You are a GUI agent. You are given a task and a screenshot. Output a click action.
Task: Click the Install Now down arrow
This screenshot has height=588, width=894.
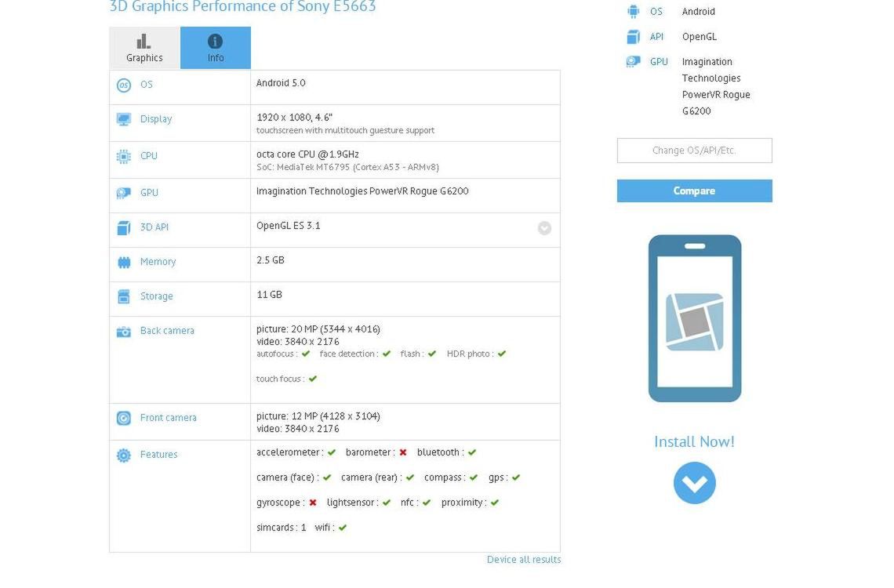pyautogui.click(x=694, y=483)
